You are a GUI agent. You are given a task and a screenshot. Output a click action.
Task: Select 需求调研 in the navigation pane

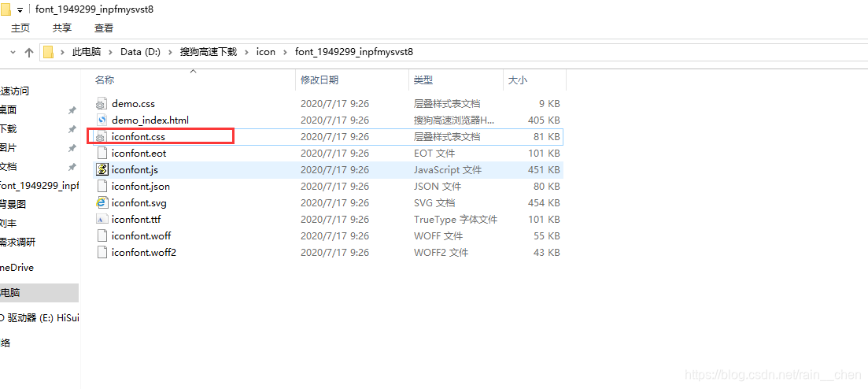pos(18,243)
